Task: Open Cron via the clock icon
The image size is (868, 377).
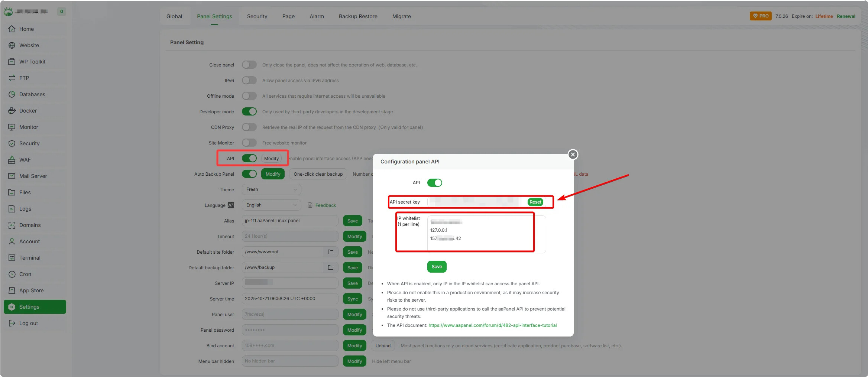Action: [x=12, y=274]
